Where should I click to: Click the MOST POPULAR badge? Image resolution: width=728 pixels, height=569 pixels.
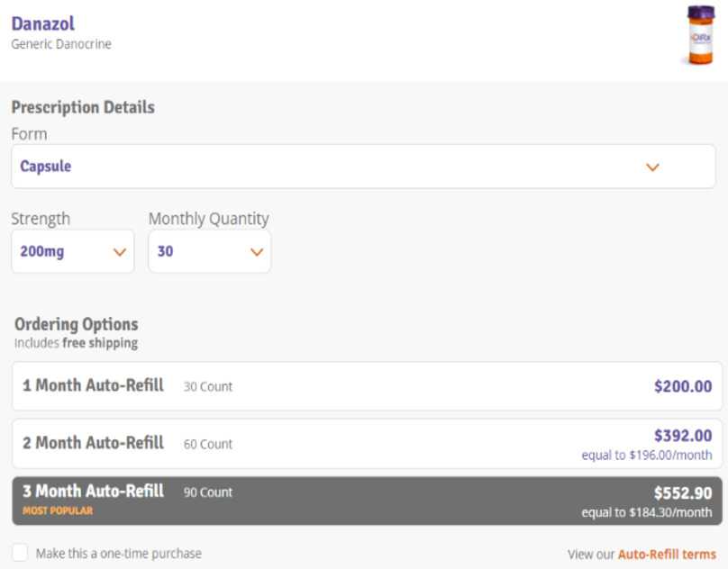pos(58,511)
